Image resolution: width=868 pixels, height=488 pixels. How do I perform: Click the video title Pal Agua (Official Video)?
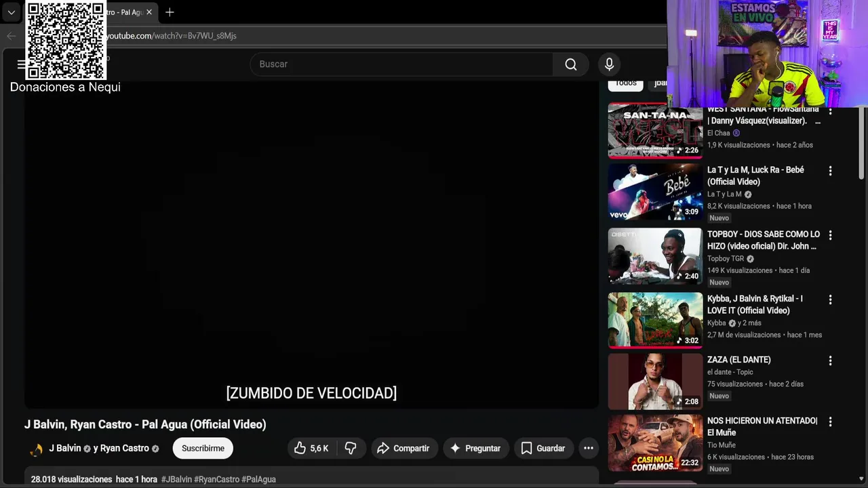click(x=145, y=424)
